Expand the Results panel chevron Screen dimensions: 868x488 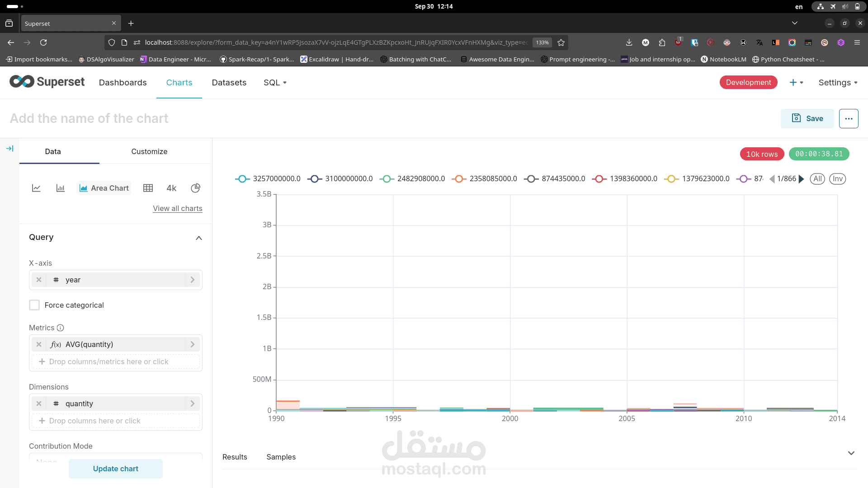[851, 453]
